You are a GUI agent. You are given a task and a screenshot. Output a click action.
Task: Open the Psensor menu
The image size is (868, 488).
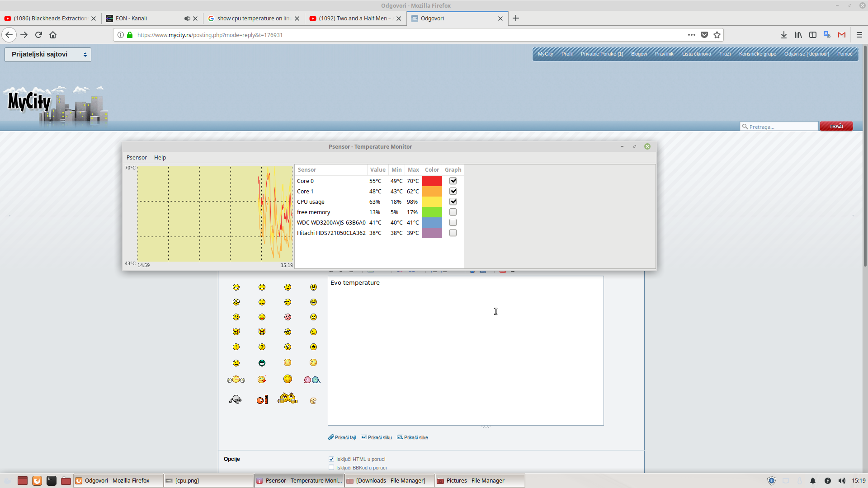coord(137,157)
